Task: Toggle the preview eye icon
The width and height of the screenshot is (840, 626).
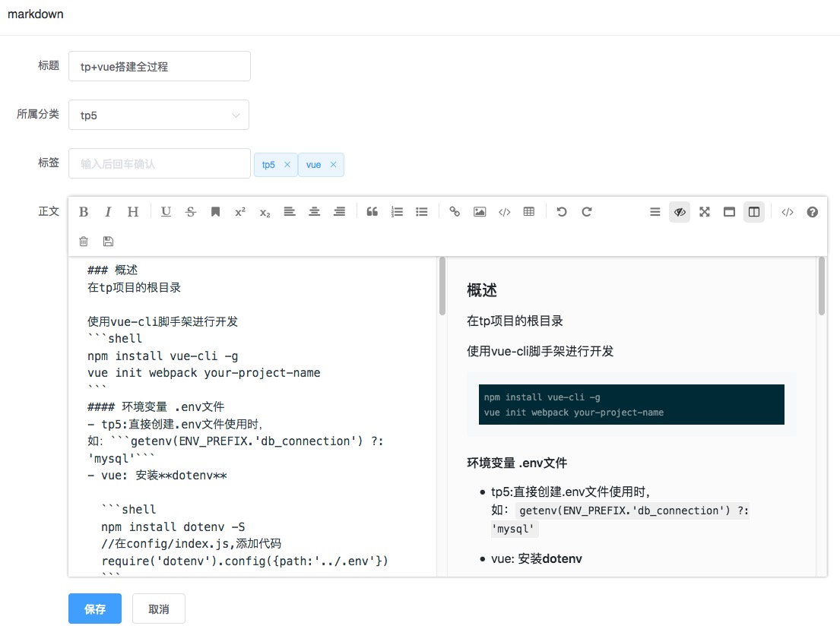Action: point(680,212)
